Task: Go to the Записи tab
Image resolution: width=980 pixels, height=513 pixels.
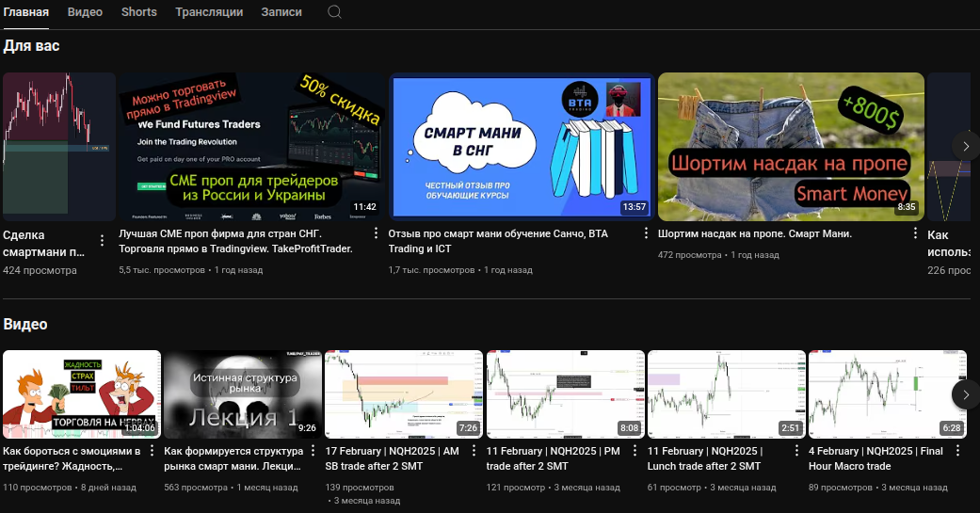Action: 281,12
